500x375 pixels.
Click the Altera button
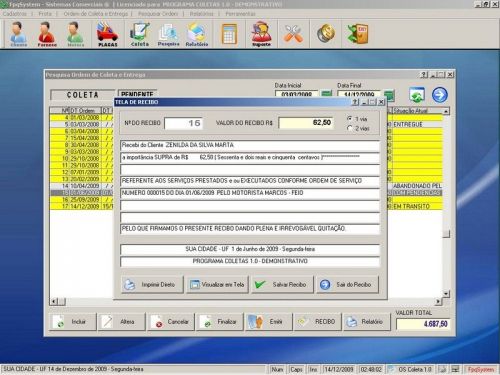pos(122,322)
